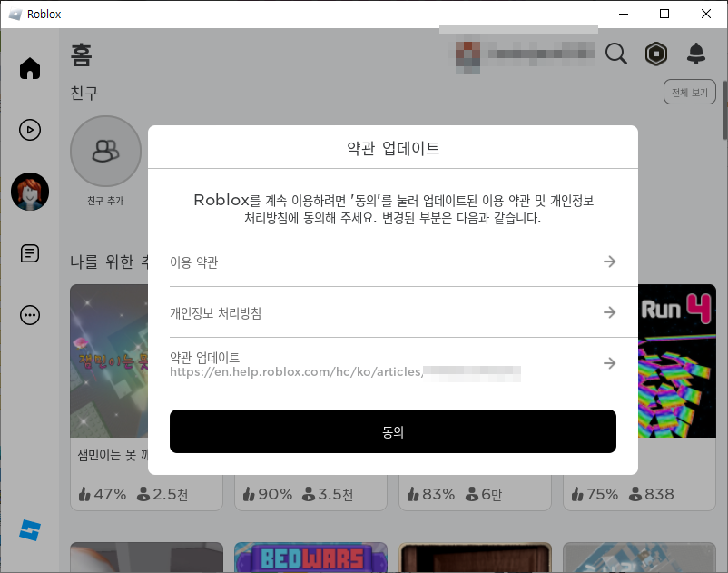Click the arrow next to 개인정보 처리방침
728x573 pixels.
609,312
